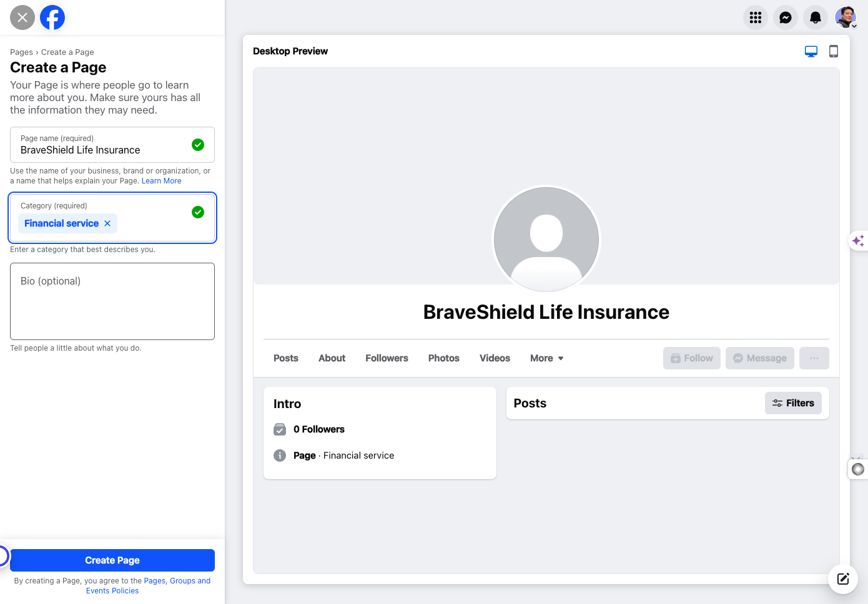Open Pages, Groups and Events Policies link

pos(148,586)
